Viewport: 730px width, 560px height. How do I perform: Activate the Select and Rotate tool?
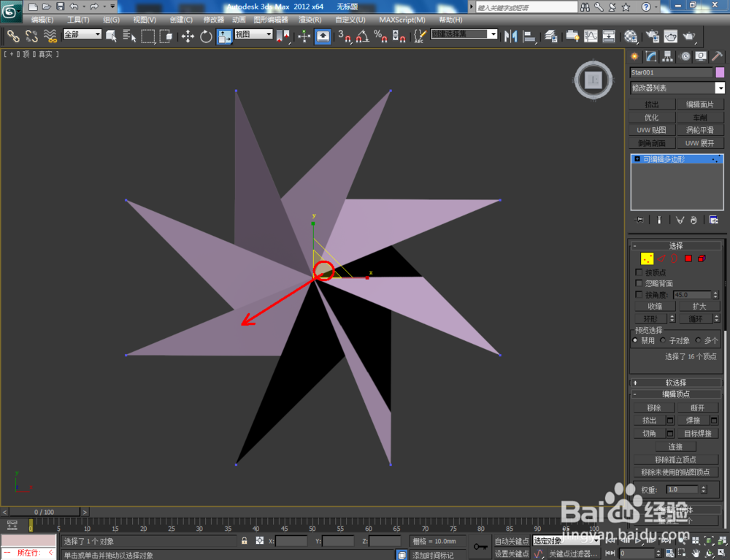coord(206,36)
